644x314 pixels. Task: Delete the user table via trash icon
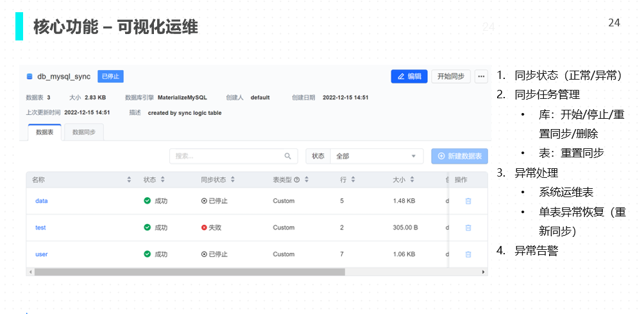click(x=468, y=254)
